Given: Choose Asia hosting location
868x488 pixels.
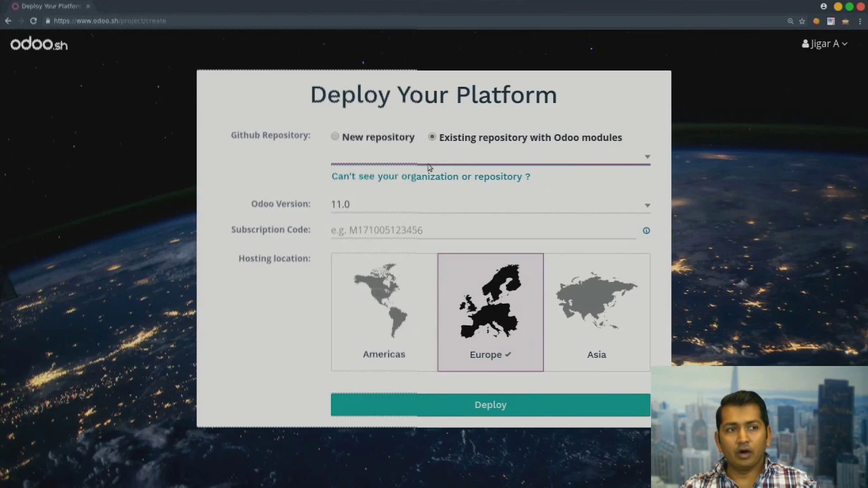Looking at the screenshot, I should pyautogui.click(x=597, y=312).
